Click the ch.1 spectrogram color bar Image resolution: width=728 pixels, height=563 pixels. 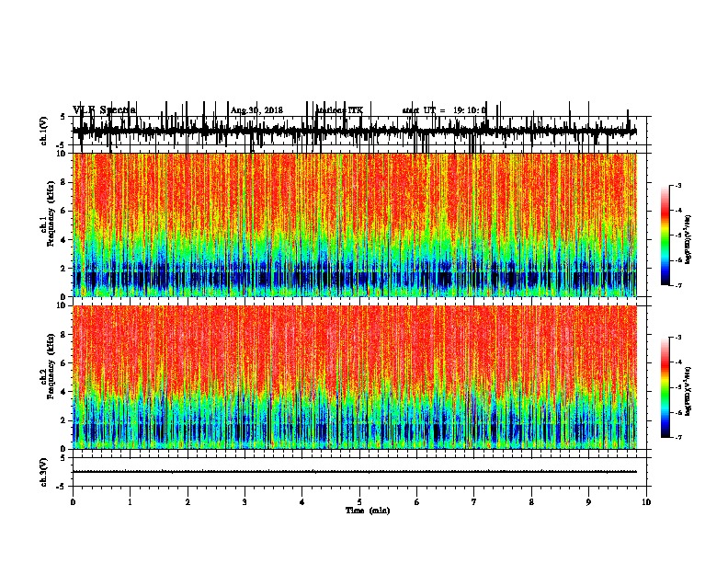click(665, 236)
